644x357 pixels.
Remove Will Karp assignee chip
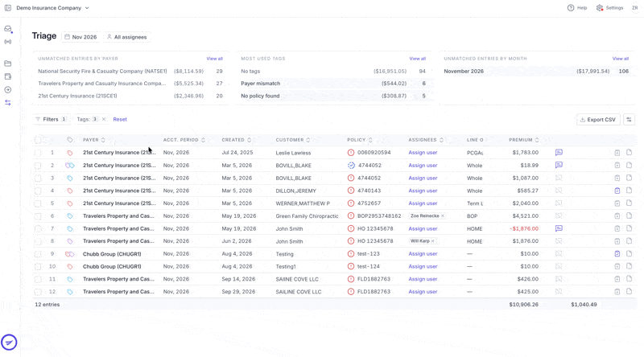tap(432, 241)
